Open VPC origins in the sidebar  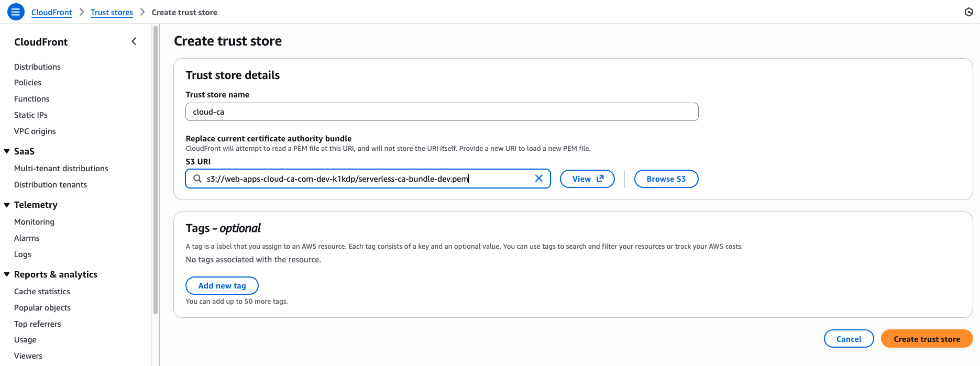[35, 131]
